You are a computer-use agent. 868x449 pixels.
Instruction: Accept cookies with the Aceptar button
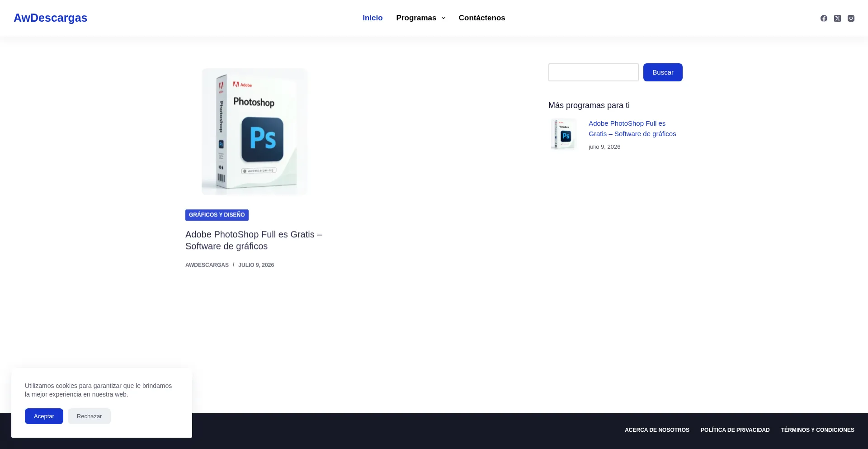[44, 416]
